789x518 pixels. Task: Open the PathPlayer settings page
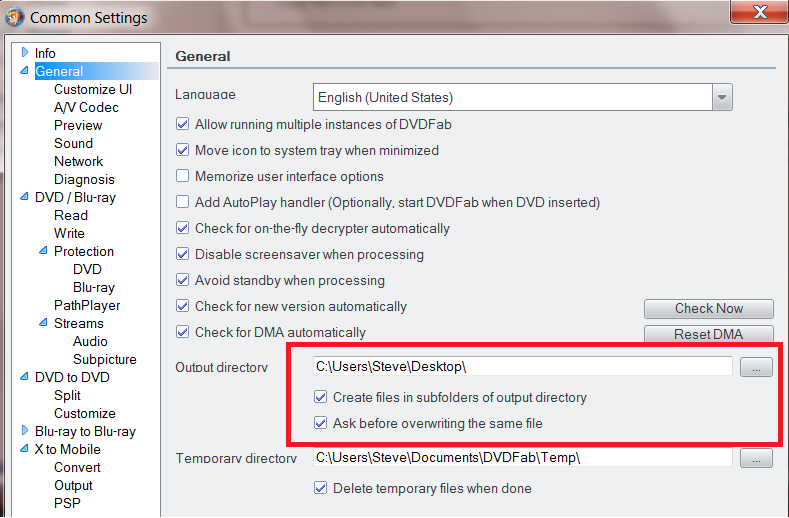point(87,305)
